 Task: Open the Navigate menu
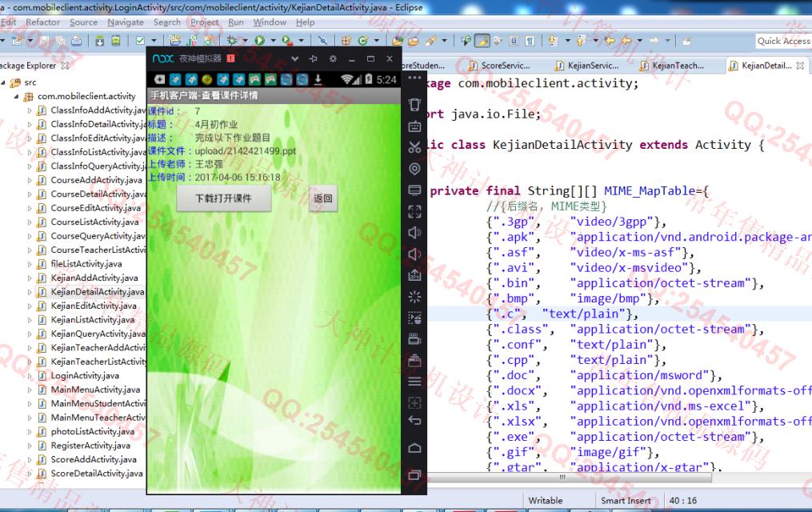pyautogui.click(x=126, y=22)
